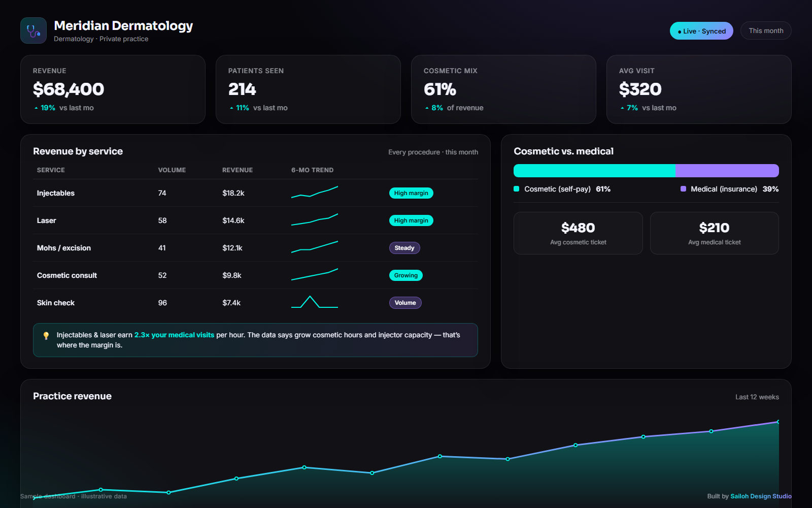
Task: Click the Steady badge for Mohs / excision
Action: click(404, 248)
